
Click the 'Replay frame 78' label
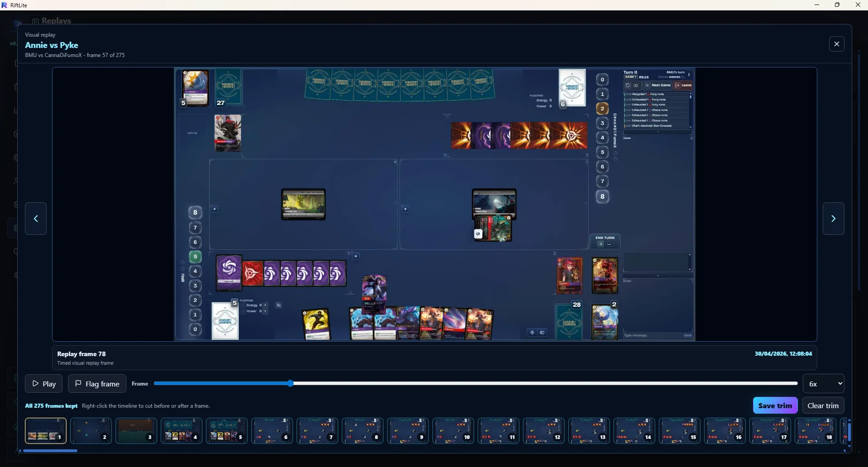click(x=82, y=354)
